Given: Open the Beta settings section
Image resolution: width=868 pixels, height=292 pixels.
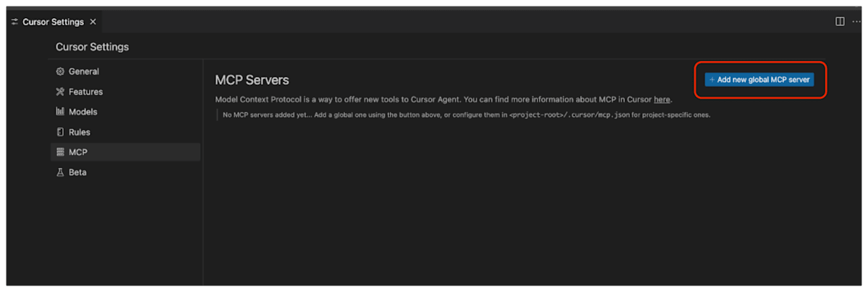Looking at the screenshot, I should tap(126, 172).
